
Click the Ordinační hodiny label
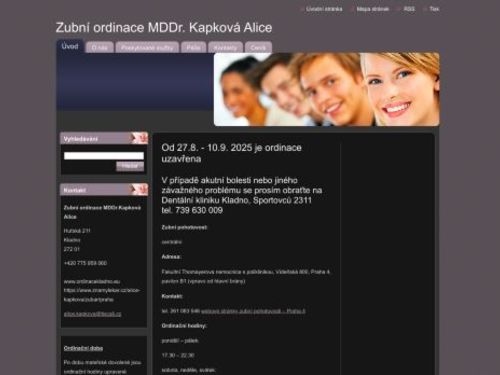[x=184, y=326]
